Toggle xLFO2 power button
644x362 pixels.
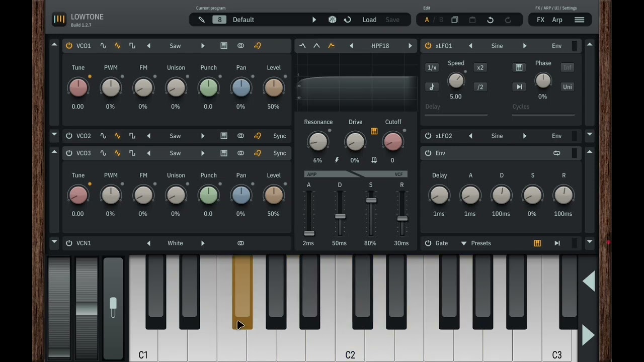pyautogui.click(x=428, y=136)
